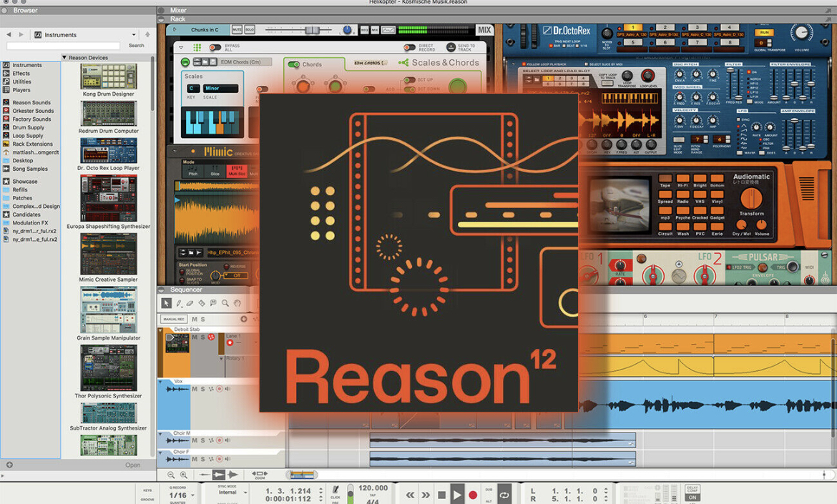This screenshot has height=504, width=837.
Task: Click the add track plus icon
Action: pos(244,319)
